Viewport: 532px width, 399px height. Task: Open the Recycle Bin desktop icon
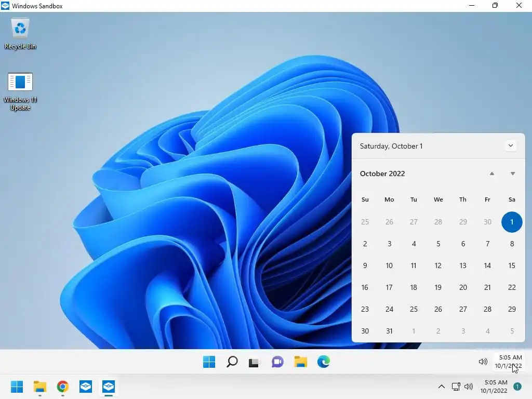[x=20, y=34]
